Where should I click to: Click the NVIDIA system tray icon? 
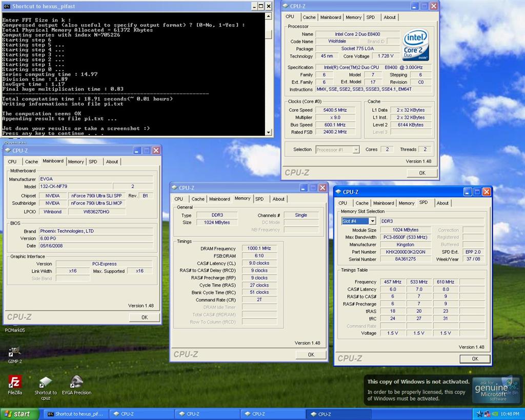[x=495, y=414]
